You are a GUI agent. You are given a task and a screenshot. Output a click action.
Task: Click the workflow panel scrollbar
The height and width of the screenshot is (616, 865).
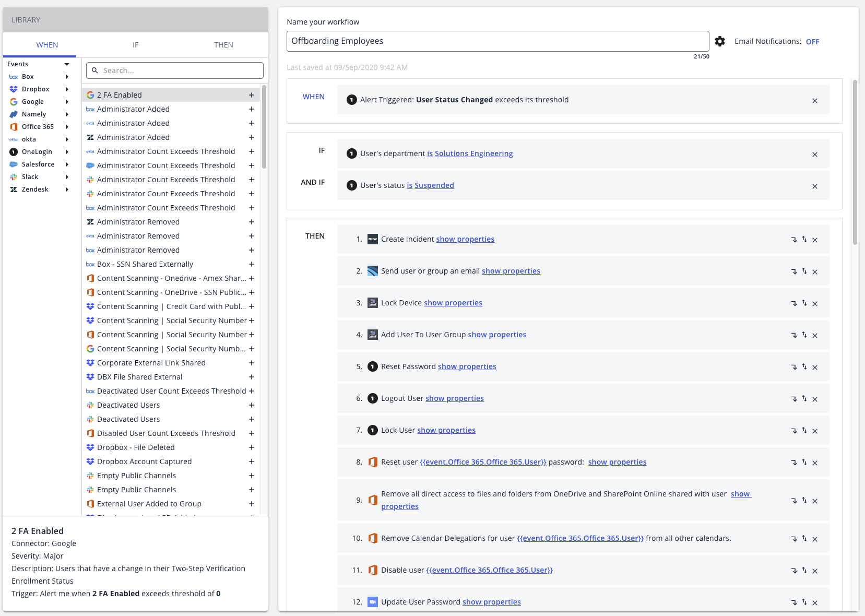(855, 162)
